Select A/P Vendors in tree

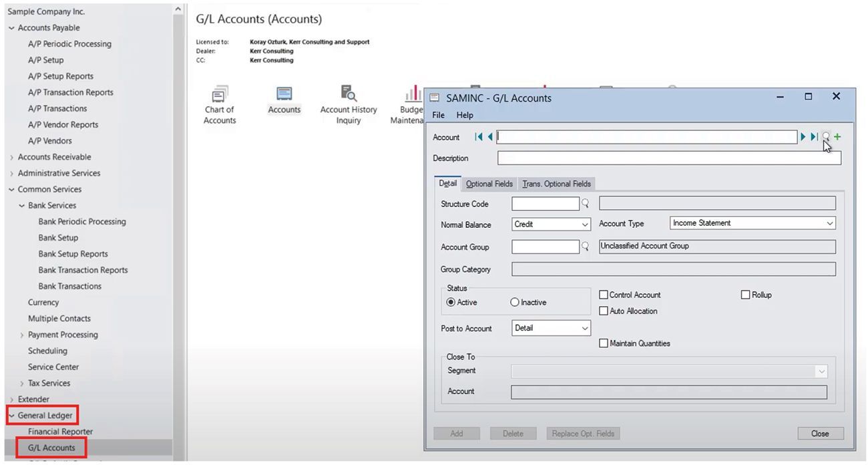coord(50,141)
